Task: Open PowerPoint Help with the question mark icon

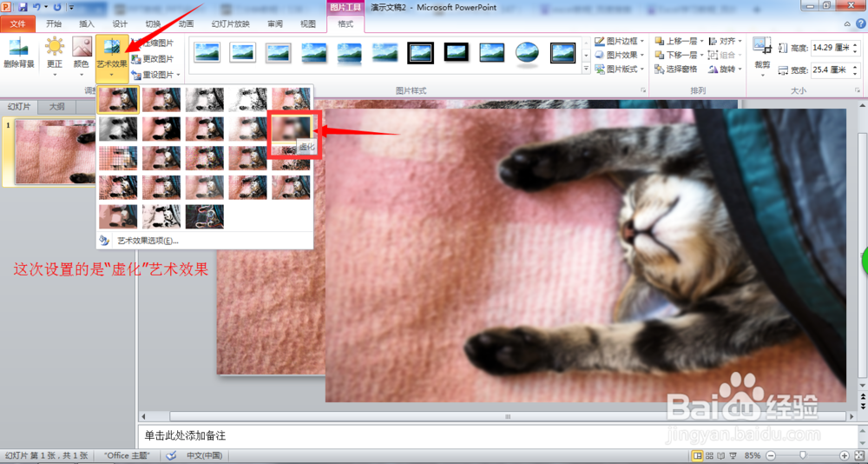Action: click(x=861, y=23)
